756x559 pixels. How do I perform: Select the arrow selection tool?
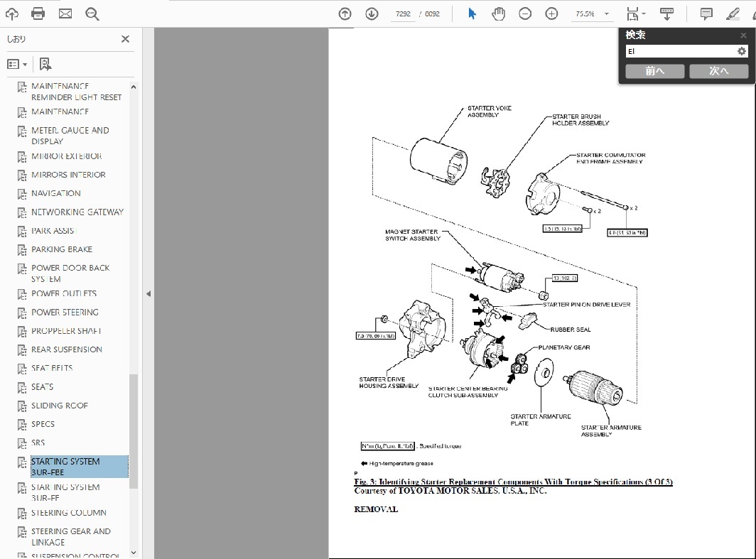472,13
